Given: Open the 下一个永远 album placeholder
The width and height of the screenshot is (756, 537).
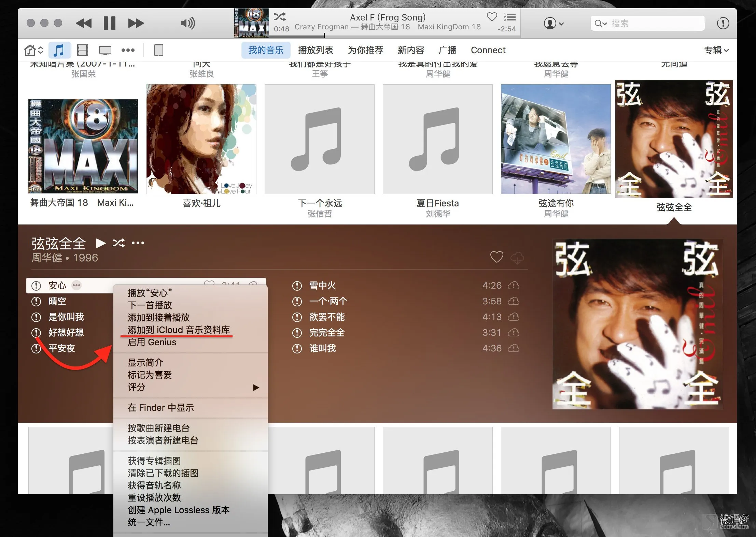Looking at the screenshot, I should (x=320, y=139).
